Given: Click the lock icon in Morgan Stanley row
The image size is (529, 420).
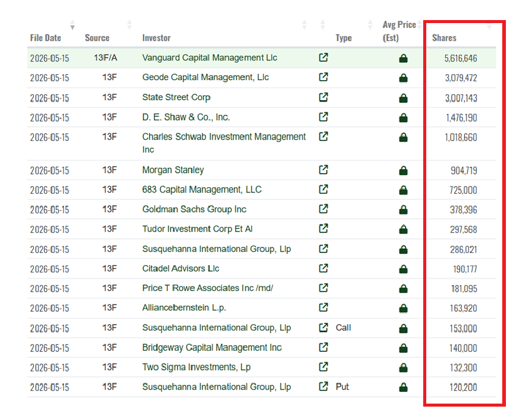Looking at the screenshot, I should (403, 170).
